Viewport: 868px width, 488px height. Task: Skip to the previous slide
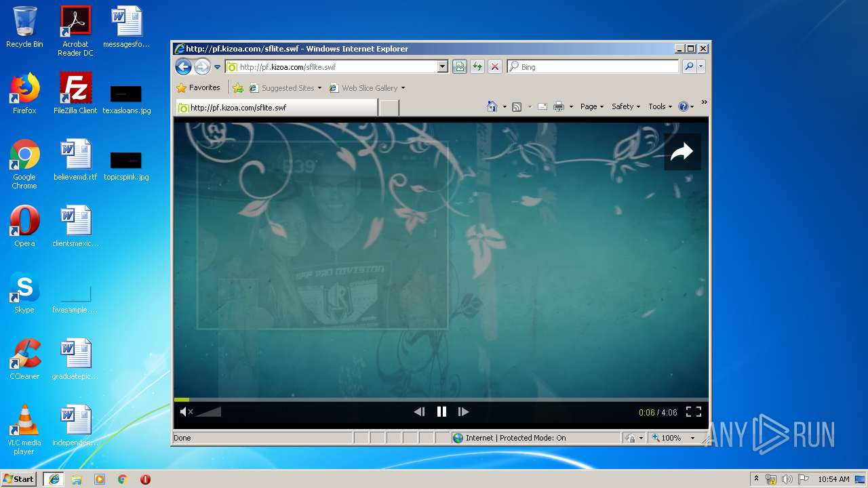419,411
